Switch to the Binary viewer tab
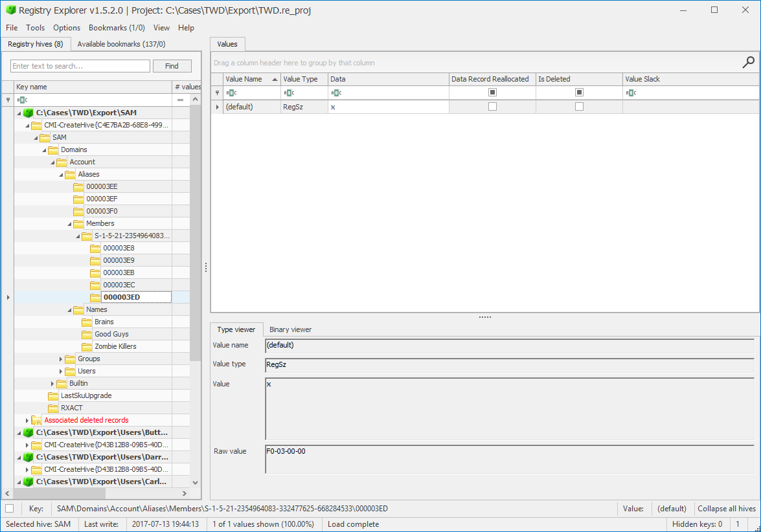The width and height of the screenshot is (761, 532). pos(290,329)
